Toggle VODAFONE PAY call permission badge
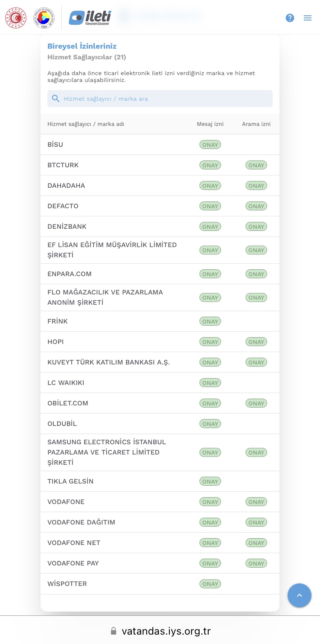Viewport: 320px width, 644px height. [x=256, y=563]
